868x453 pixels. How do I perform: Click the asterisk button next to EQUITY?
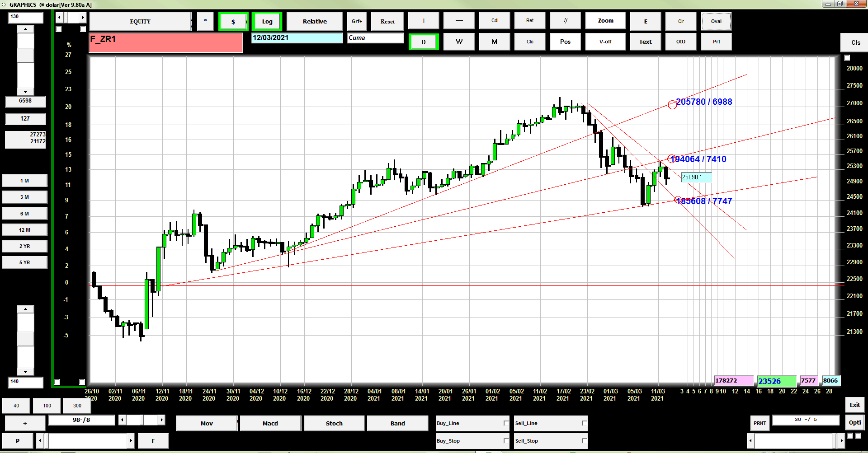pyautogui.click(x=205, y=21)
